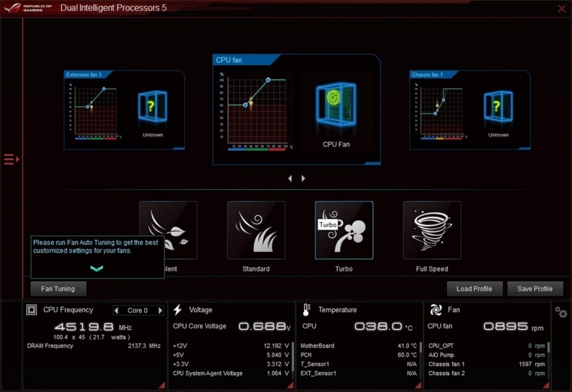Click the Standard mode label text

point(256,269)
